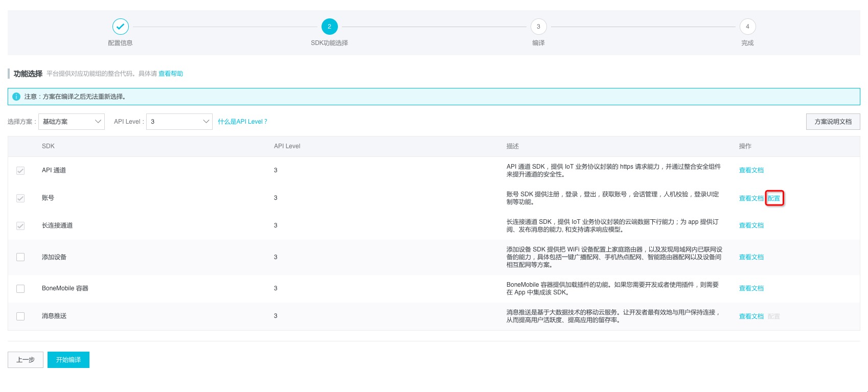Open the 方案说明文档 button
Image resolution: width=868 pixels, height=392 pixels.
click(833, 122)
